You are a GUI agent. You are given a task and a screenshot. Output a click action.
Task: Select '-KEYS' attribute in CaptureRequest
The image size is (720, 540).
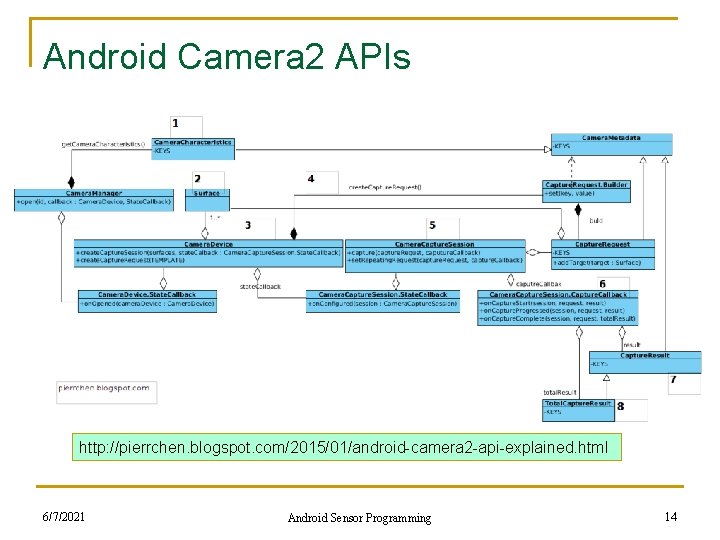pyautogui.click(x=562, y=253)
